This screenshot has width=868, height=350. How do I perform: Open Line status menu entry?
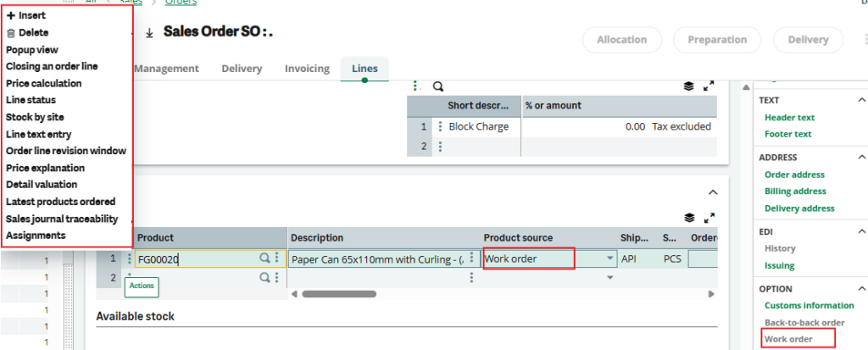(31, 100)
